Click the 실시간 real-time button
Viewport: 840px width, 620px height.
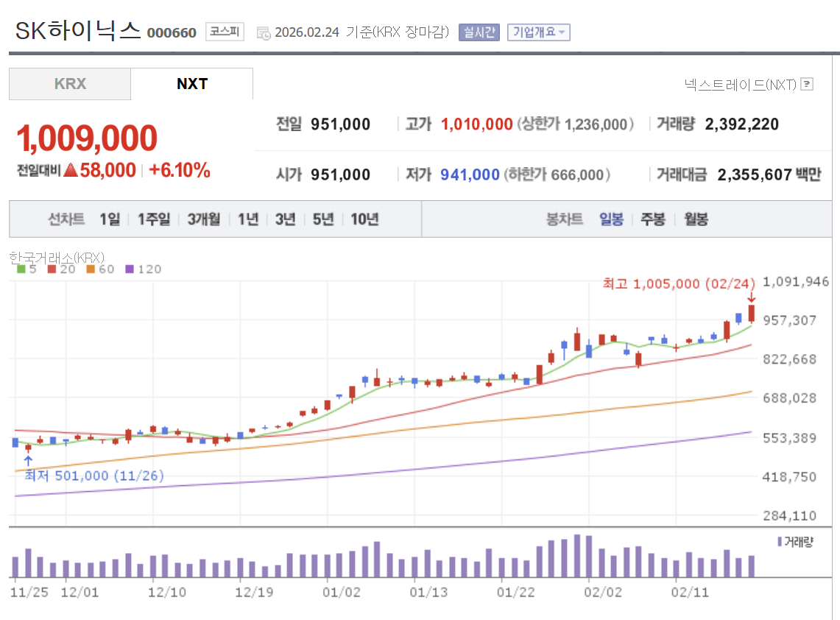[479, 32]
